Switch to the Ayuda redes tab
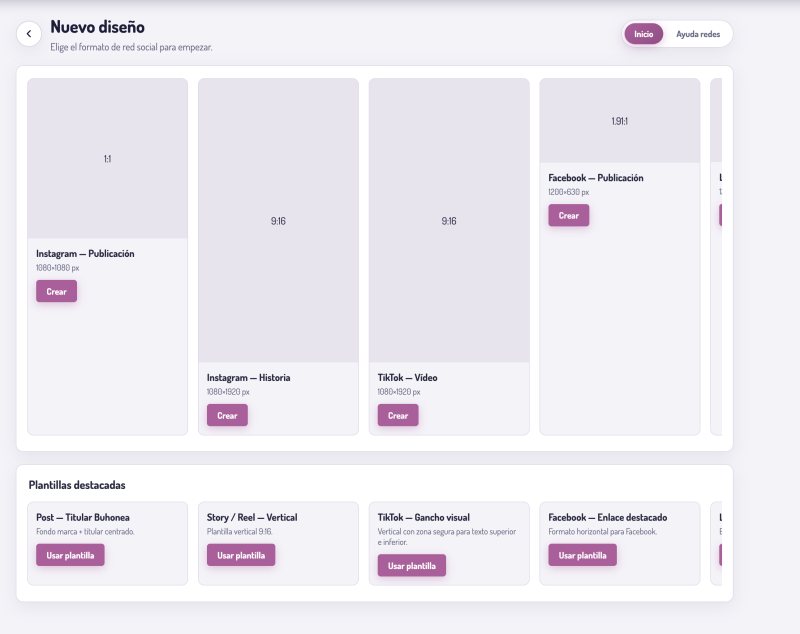Screen dimensions: 800x634 (697, 34)
